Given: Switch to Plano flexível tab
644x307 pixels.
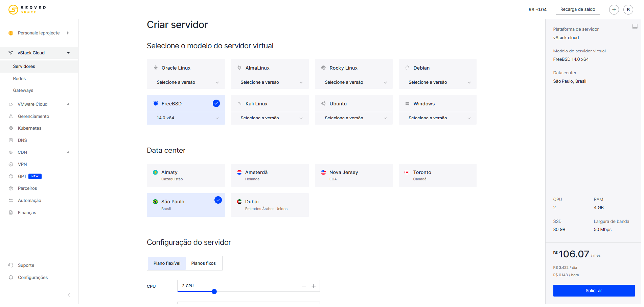Looking at the screenshot, I should [x=167, y=263].
